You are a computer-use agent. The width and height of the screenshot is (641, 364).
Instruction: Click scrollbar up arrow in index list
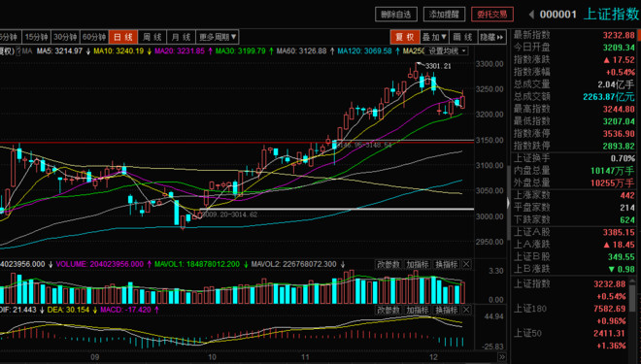point(633,281)
